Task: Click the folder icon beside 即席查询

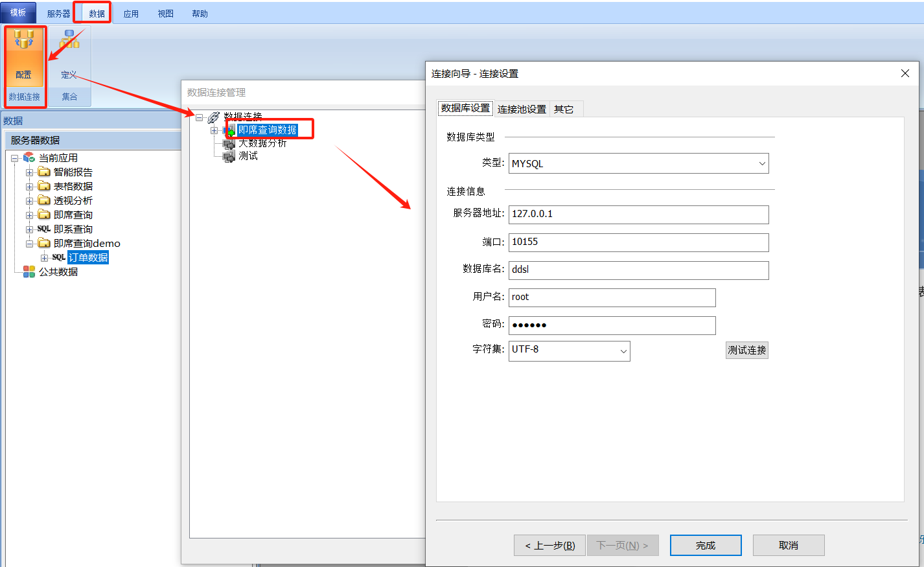Action: (44, 214)
